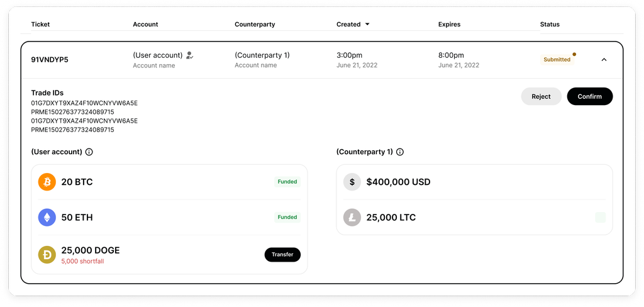This screenshot has height=307, width=644.
Task: Click the dollar sign USD icon
Action: click(x=352, y=182)
